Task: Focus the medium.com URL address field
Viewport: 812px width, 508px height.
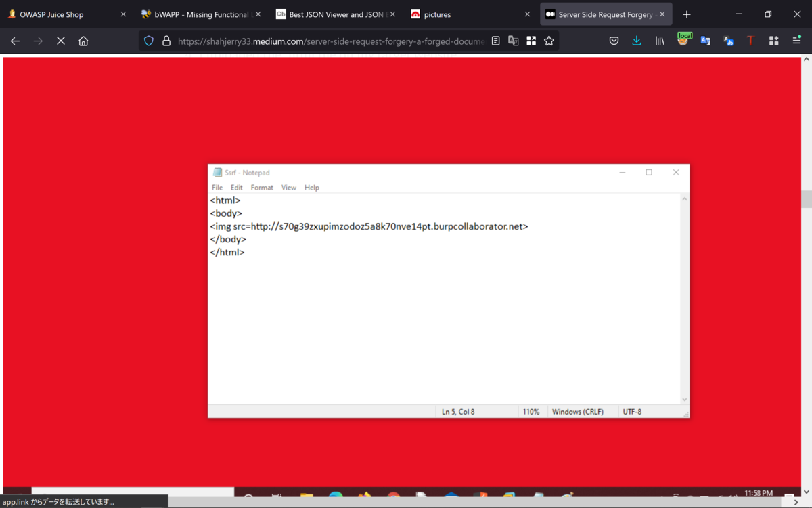Action: click(331, 41)
